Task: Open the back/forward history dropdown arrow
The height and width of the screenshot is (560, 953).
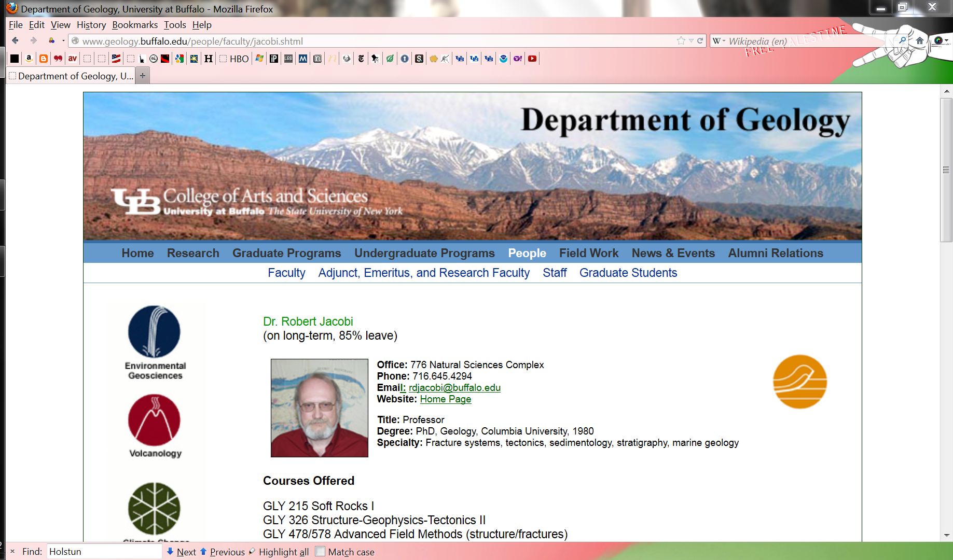Action: tap(63, 40)
